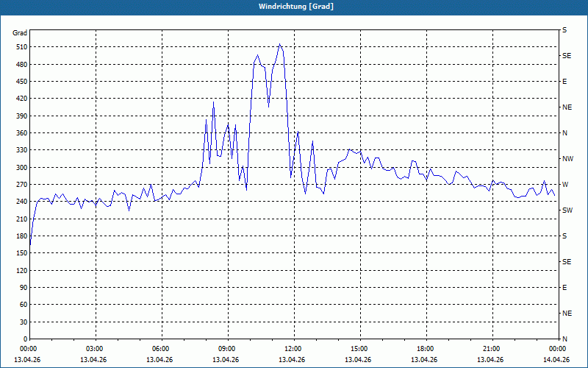588x368 pixels.
Task: Pick the 09:00 time axis label
Action: click(227, 349)
